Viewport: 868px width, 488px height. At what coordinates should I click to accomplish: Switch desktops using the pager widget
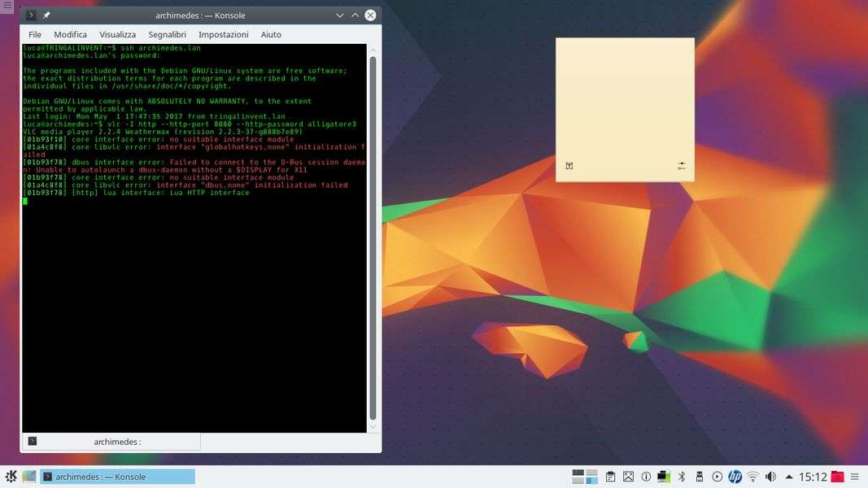coord(585,477)
